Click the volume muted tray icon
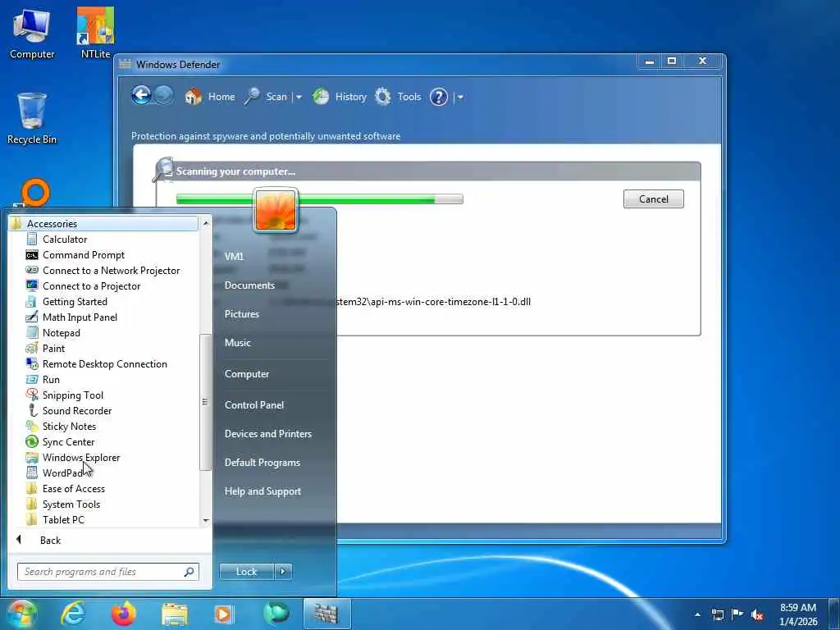 757,614
